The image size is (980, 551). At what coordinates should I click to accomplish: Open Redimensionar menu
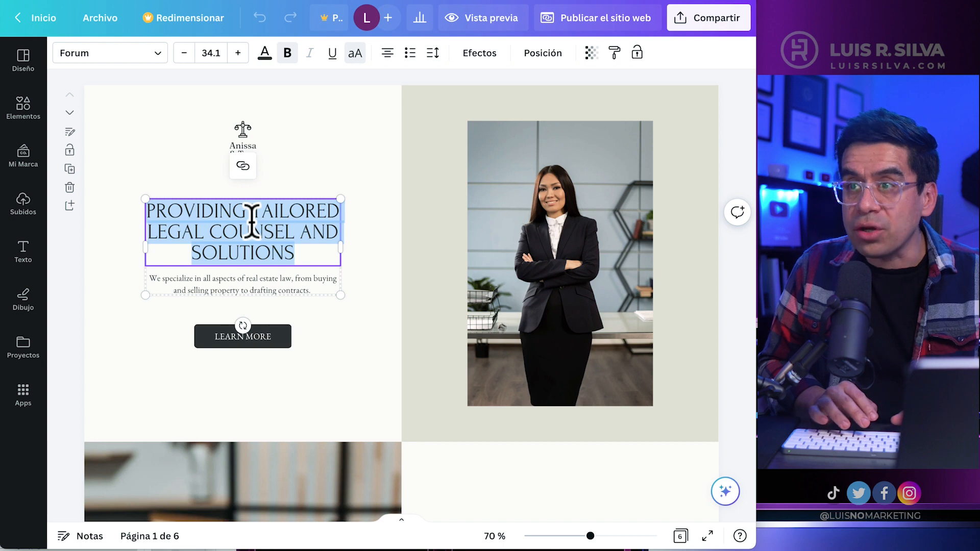(183, 18)
